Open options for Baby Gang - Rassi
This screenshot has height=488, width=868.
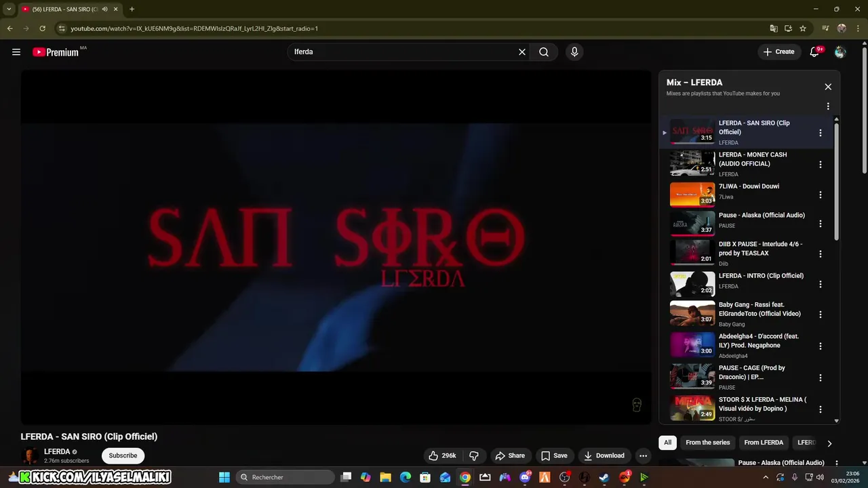coord(821,314)
